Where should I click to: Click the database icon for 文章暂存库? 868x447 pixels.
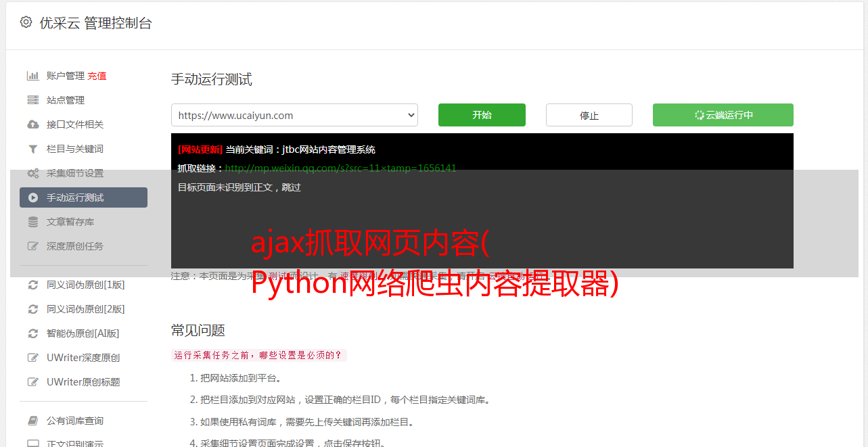[x=32, y=222]
